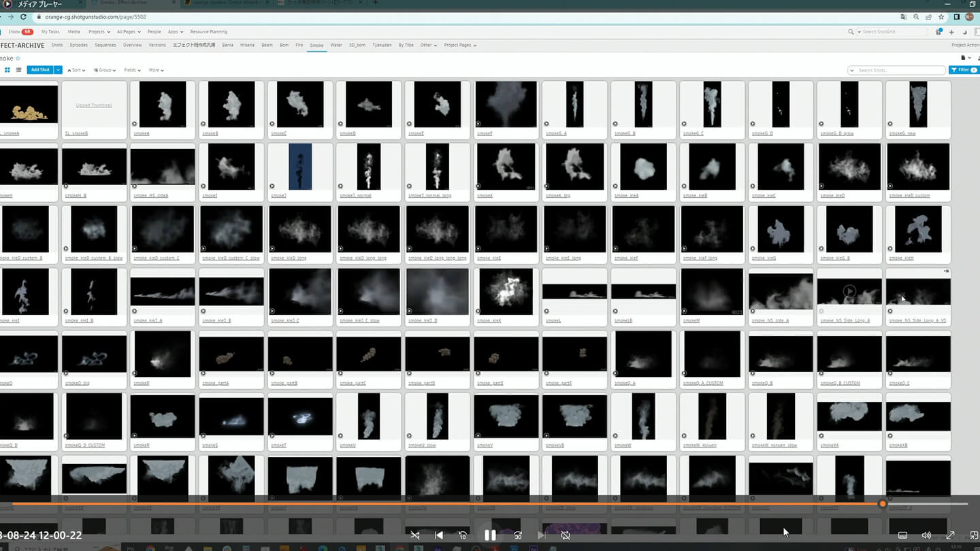
Task: Open the More dropdown menu
Action: (x=156, y=70)
